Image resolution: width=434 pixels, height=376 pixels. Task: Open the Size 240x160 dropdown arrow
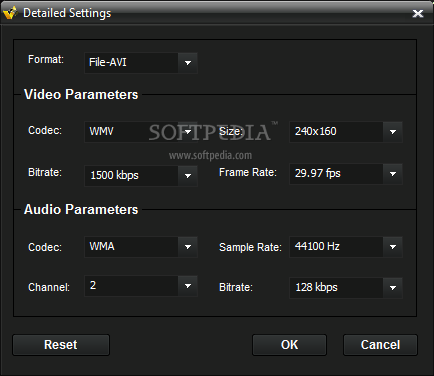(393, 132)
